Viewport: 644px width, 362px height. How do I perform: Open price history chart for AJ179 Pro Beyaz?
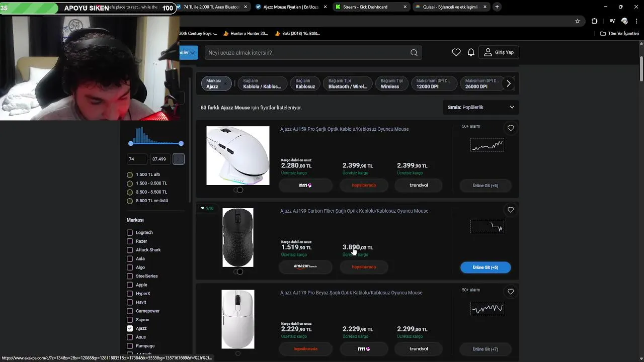487,309
